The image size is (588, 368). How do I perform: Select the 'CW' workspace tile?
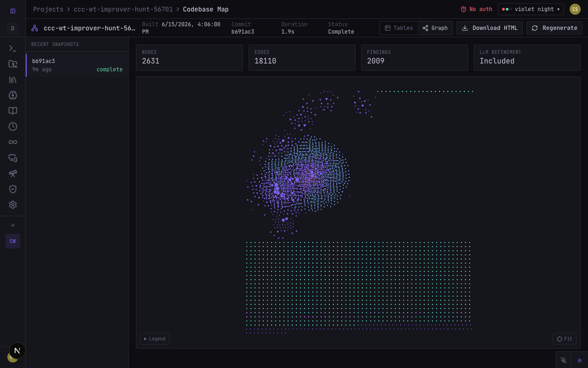(13, 241)
